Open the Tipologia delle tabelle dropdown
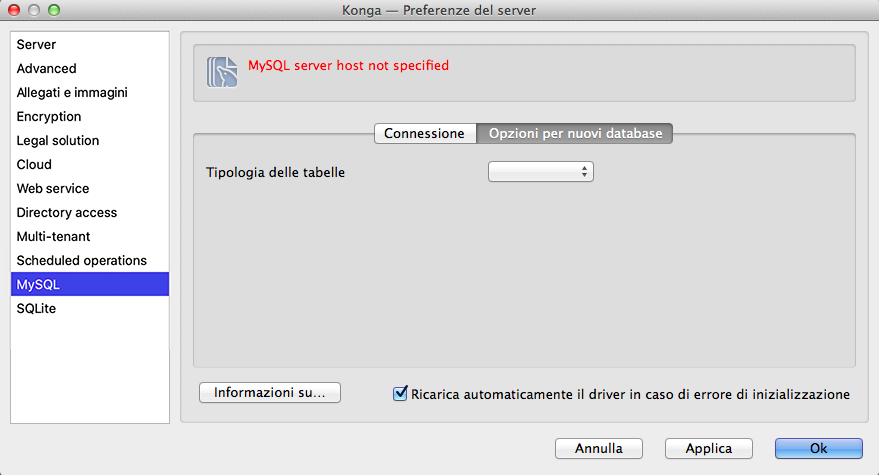This screenshot has width=879, height=475. pyautogui.click(x=540, y=172)
